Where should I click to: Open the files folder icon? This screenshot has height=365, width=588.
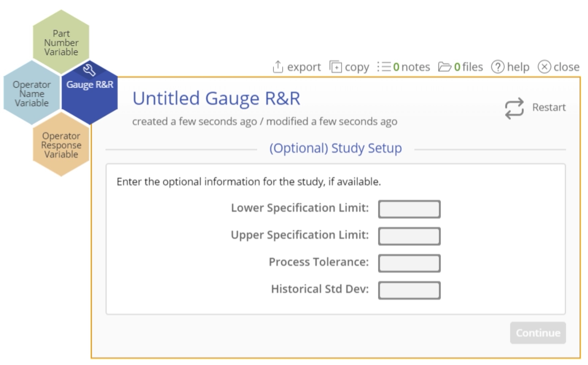[445, 67]
